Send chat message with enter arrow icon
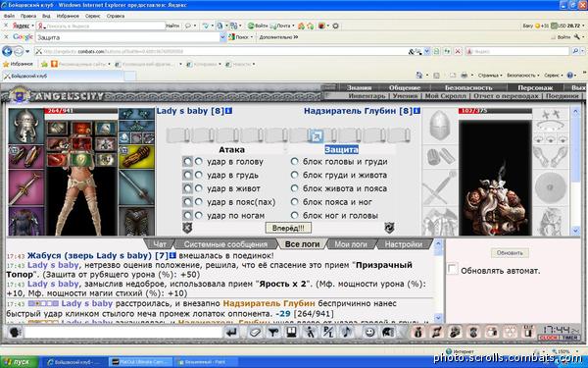The image size is (588, 368). pyautogui.click(x=231, y=332)
